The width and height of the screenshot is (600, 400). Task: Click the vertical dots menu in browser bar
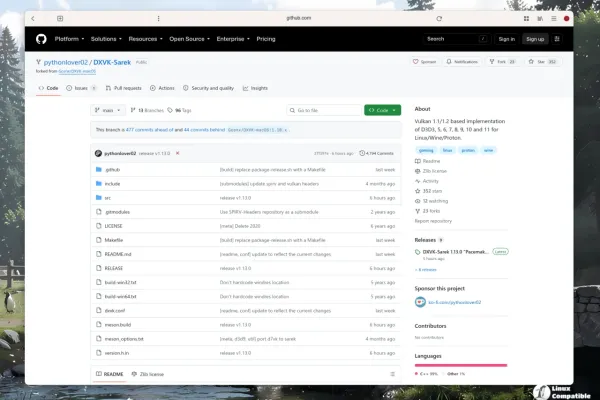[158, 18]
